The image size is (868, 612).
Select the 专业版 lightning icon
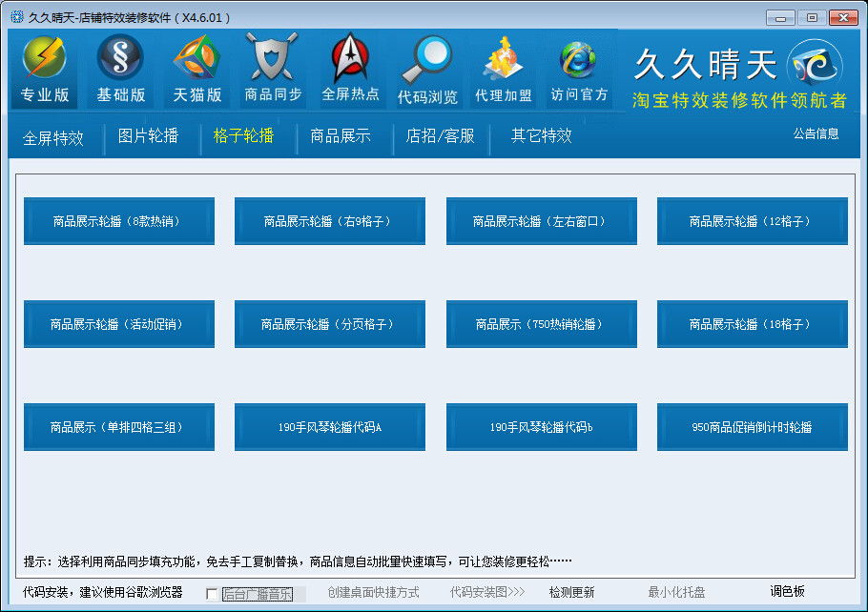click(x=45, y=59)
